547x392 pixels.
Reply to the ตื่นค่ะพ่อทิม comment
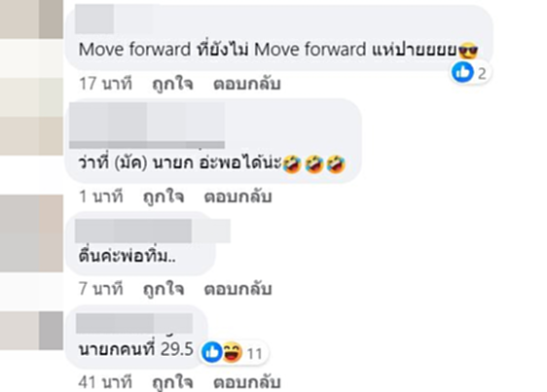[x=237, y=289]
